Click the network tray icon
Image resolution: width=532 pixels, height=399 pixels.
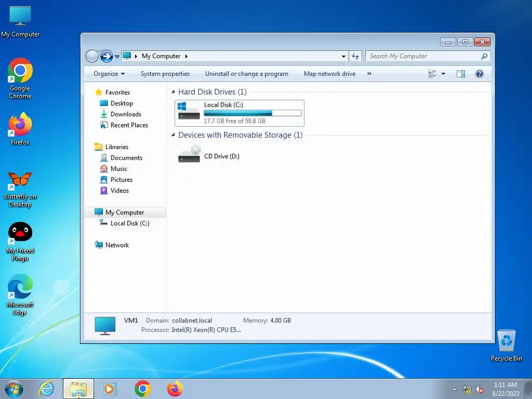[467, 390]
